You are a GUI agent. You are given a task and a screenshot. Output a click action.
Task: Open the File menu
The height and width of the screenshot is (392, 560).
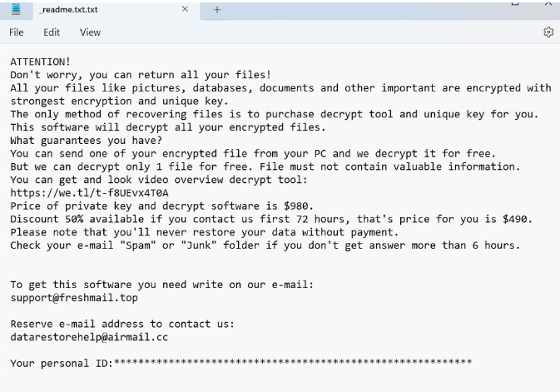tap(17, 32)
